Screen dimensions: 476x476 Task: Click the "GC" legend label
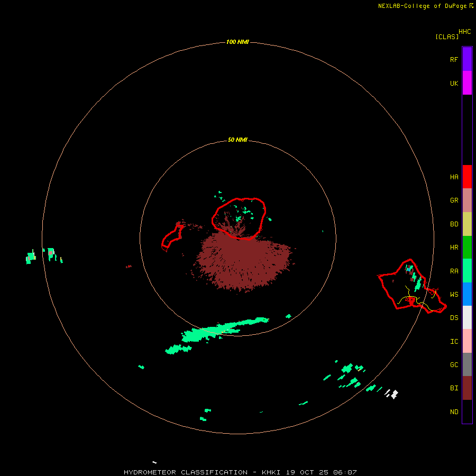(454, 365)
